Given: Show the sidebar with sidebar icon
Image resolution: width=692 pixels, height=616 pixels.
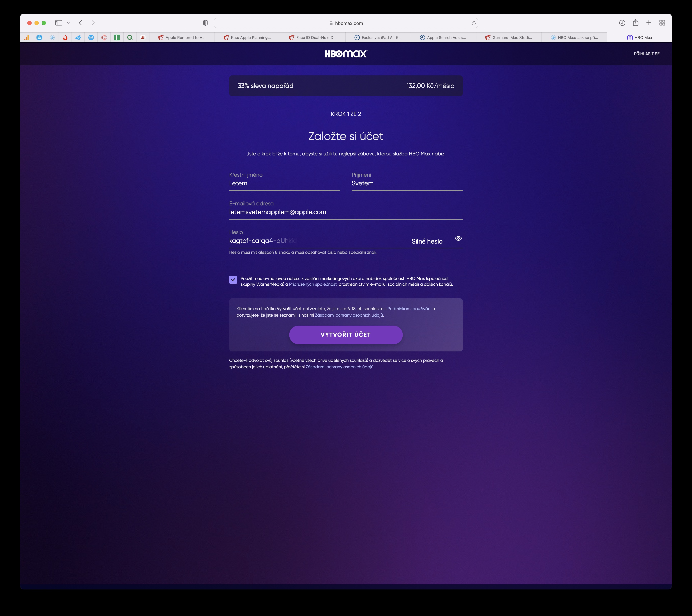Looking at the screenshot, I should 59,23.
